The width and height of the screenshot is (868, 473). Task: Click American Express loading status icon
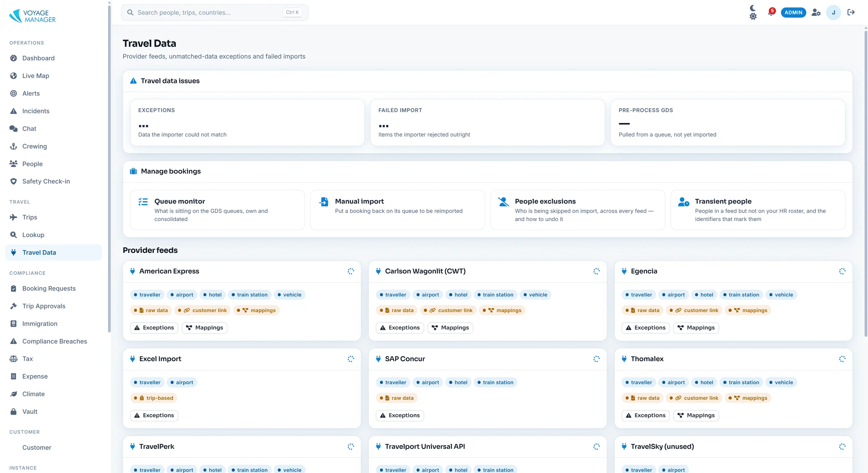pos(351,271)
